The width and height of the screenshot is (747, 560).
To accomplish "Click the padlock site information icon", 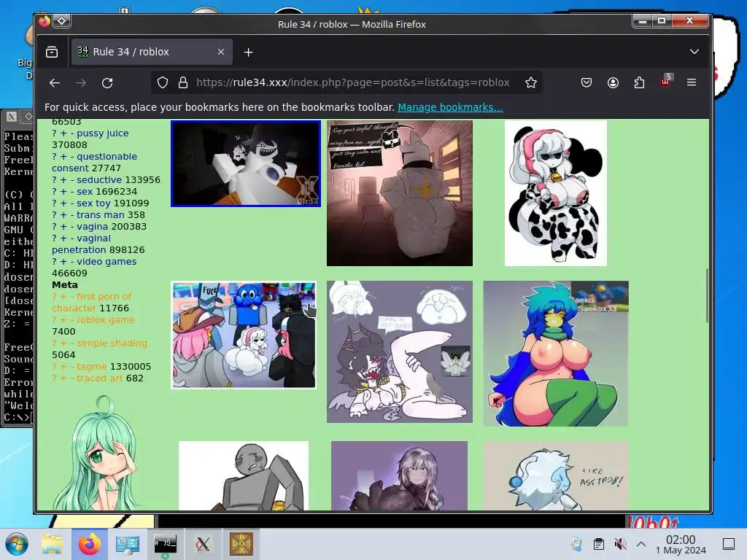I will (x=183, y=83).
